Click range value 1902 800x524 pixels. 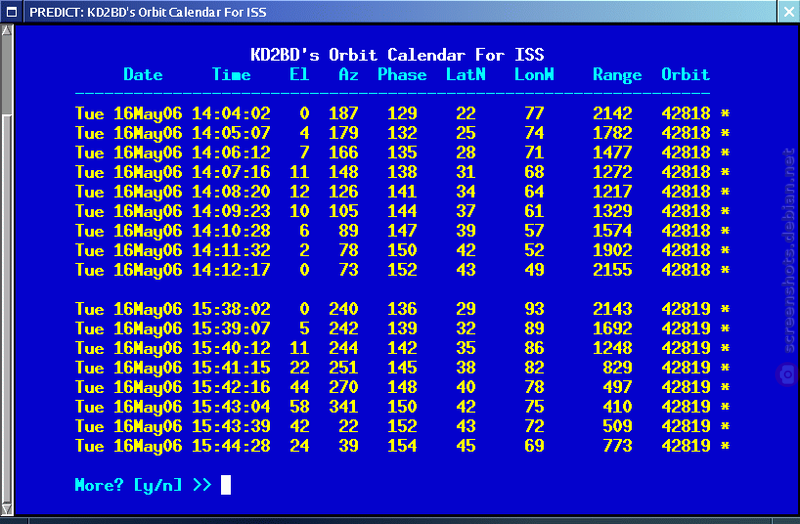click(x=612, y=251)
